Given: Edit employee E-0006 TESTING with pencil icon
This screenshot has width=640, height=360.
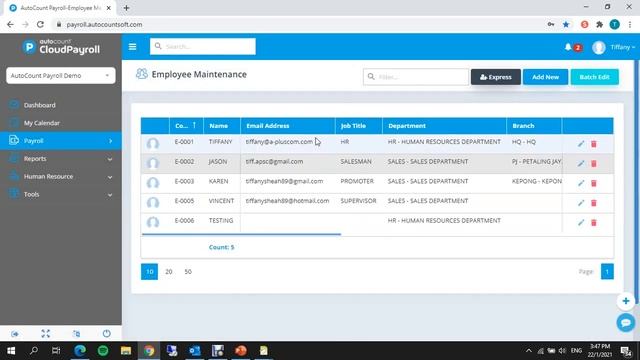Looking at the screenshot, I should (x=581, y=222).
